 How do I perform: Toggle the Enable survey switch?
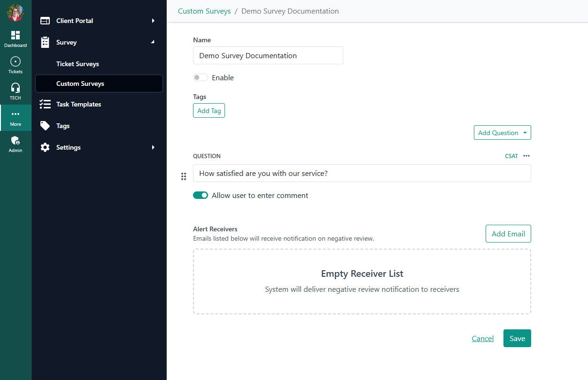point(201,78)
